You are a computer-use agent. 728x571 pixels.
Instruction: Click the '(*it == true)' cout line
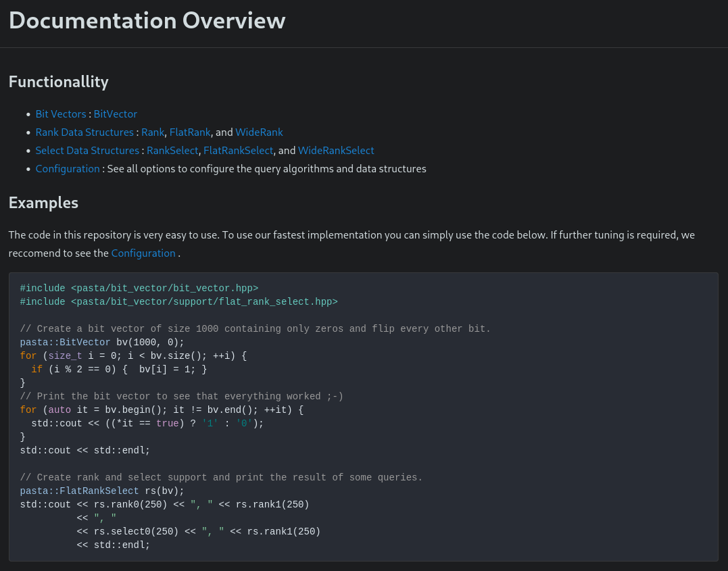click(x=147, y=424)
